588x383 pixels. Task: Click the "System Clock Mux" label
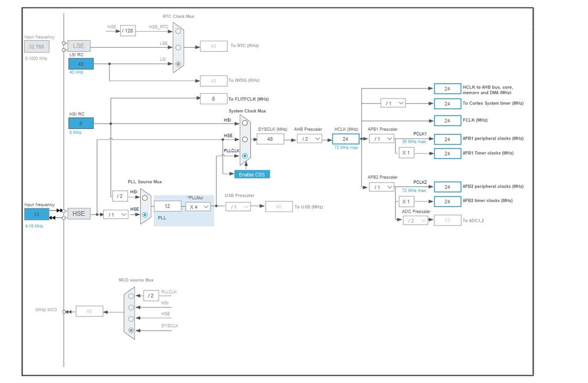(247, 111)
